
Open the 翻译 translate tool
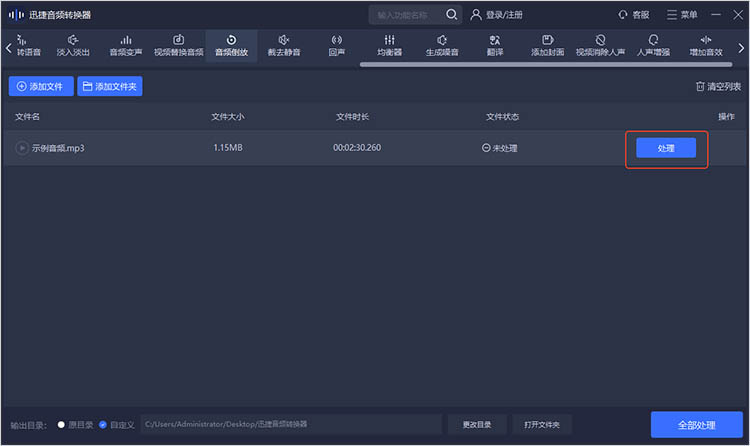click(x=495, y=46)
